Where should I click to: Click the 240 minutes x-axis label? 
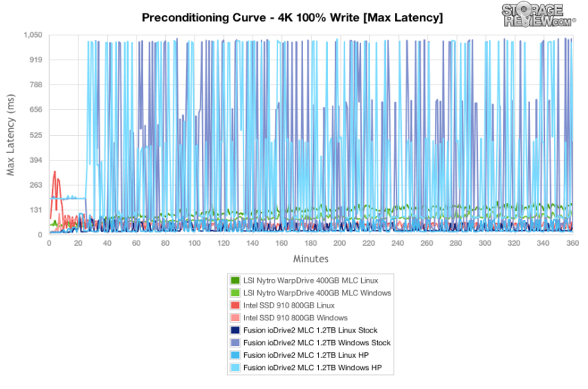[x=398, y=243]
